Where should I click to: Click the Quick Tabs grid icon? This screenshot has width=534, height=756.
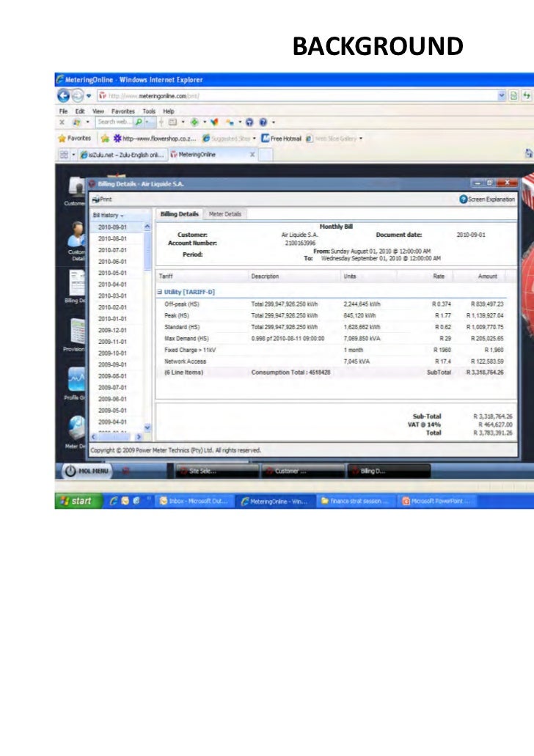tap(64, 155)
